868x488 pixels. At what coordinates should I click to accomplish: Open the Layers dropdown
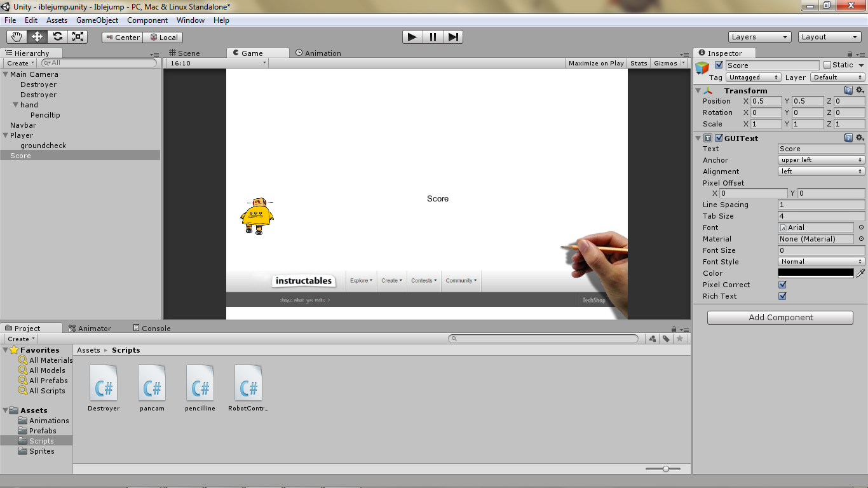760,37
